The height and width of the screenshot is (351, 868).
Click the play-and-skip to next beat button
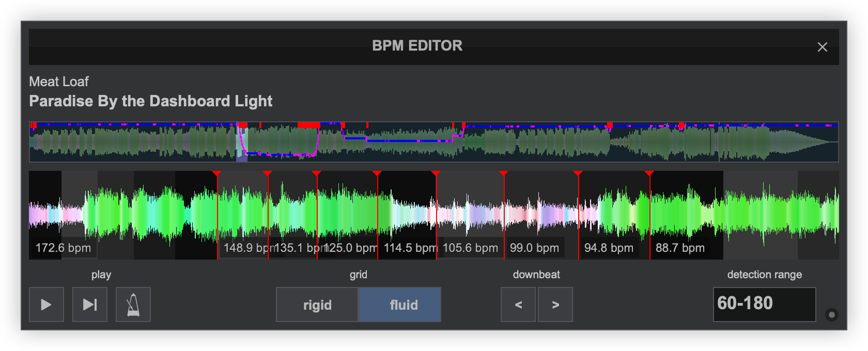tap(90, 305)
